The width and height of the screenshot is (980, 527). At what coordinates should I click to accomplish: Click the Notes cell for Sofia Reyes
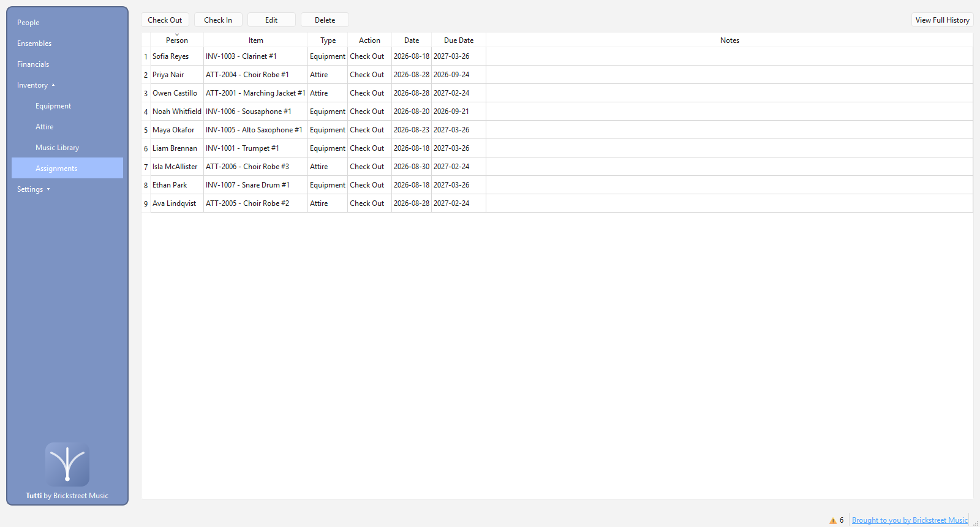point(729,56)
